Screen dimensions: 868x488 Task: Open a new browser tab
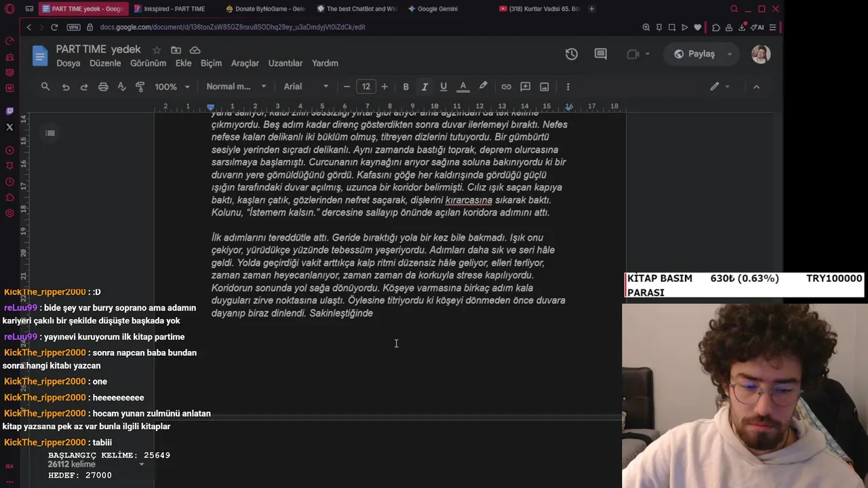[x=592, y=9]
